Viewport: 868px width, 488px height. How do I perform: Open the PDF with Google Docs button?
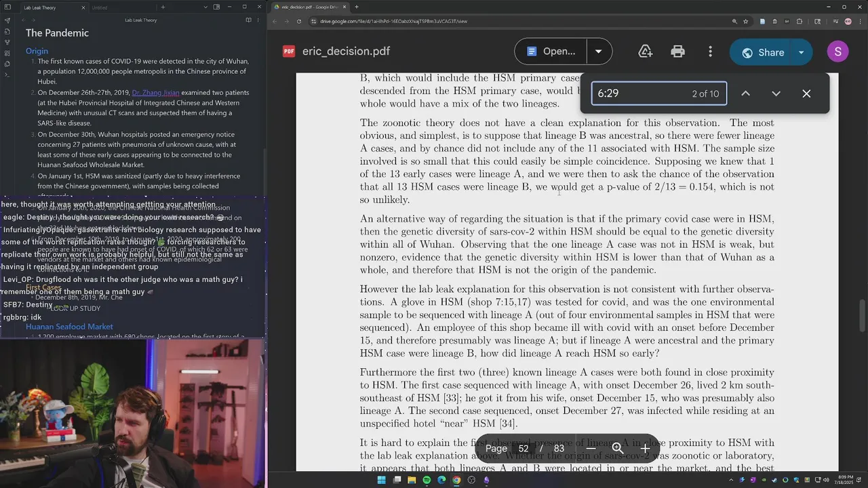pyautogui.click(x=550, y=52)
